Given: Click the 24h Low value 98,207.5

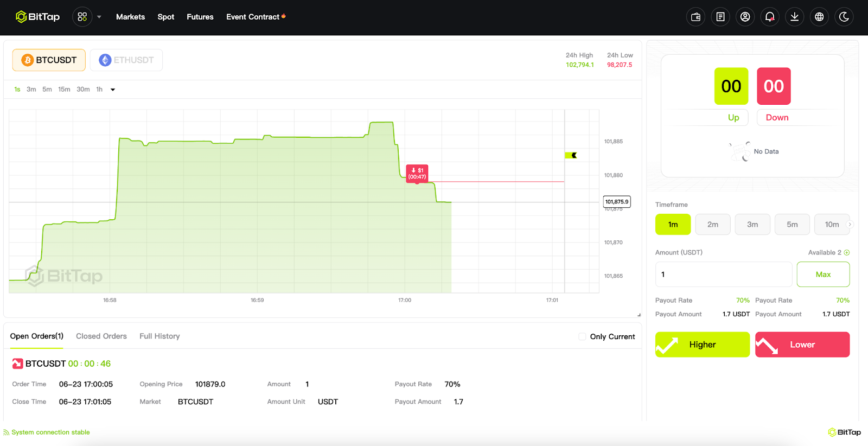Looking at the screenshot, I should (x=620, y=65).
